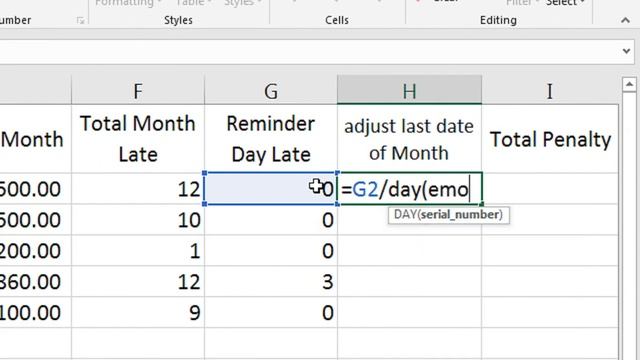
Task: Click the header cell ending in "Month" at left edge
Action: pyautogui.click(x=36, y=139)
